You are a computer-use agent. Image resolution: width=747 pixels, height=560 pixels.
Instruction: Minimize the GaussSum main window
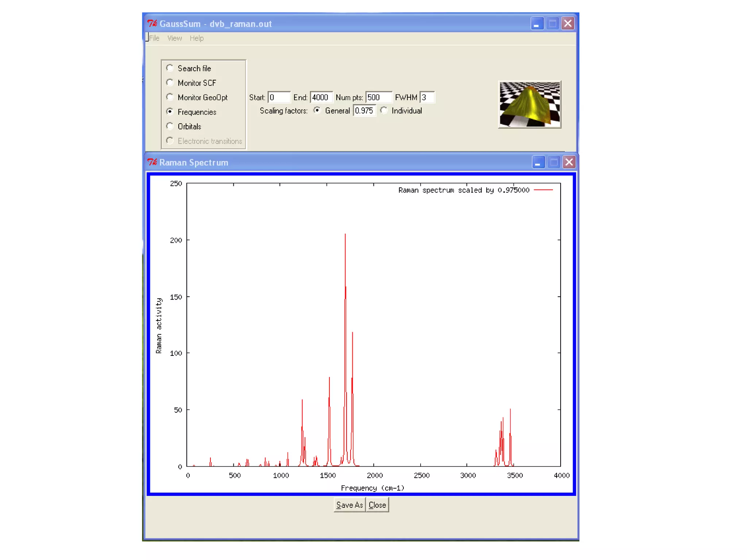point(537,24)
